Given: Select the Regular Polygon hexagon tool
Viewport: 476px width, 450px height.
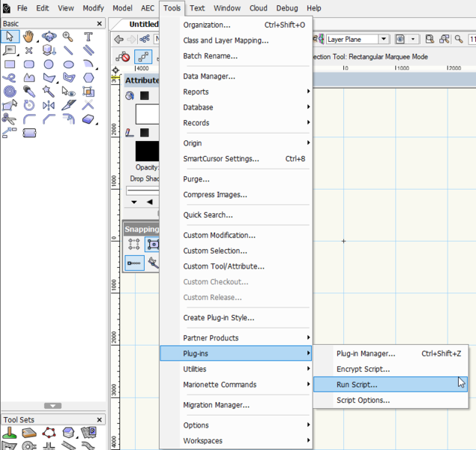Looking at the screenshot, I should tap(88, 78).
